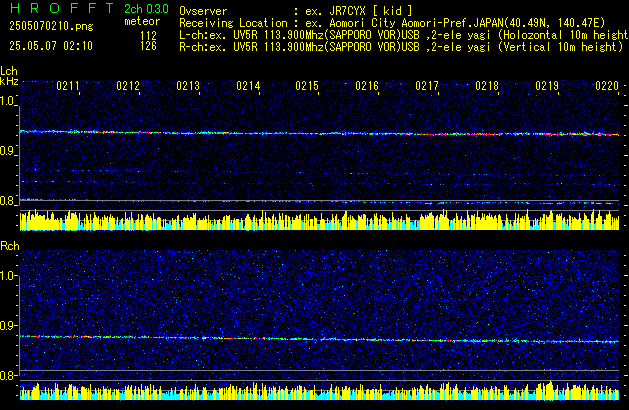Click the file name 2505070210.png
This screenshot has height=410, width=629.
[51, 26]
